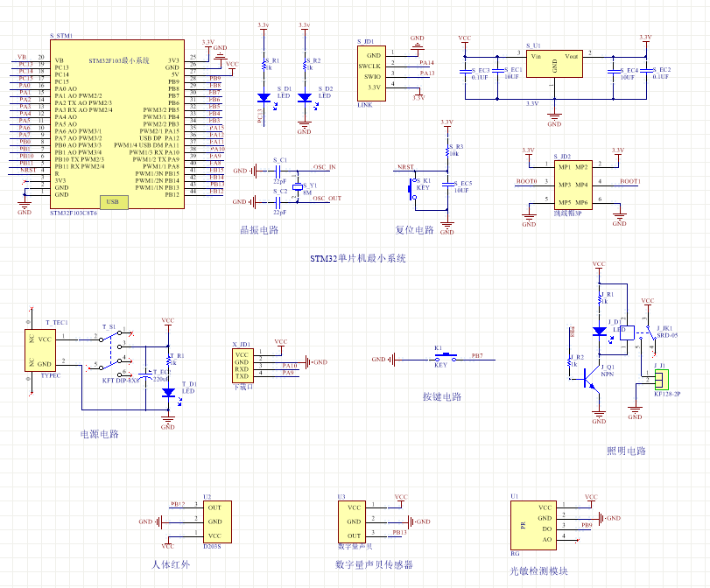Select the S_D2 LED symbol

point(305,97)
